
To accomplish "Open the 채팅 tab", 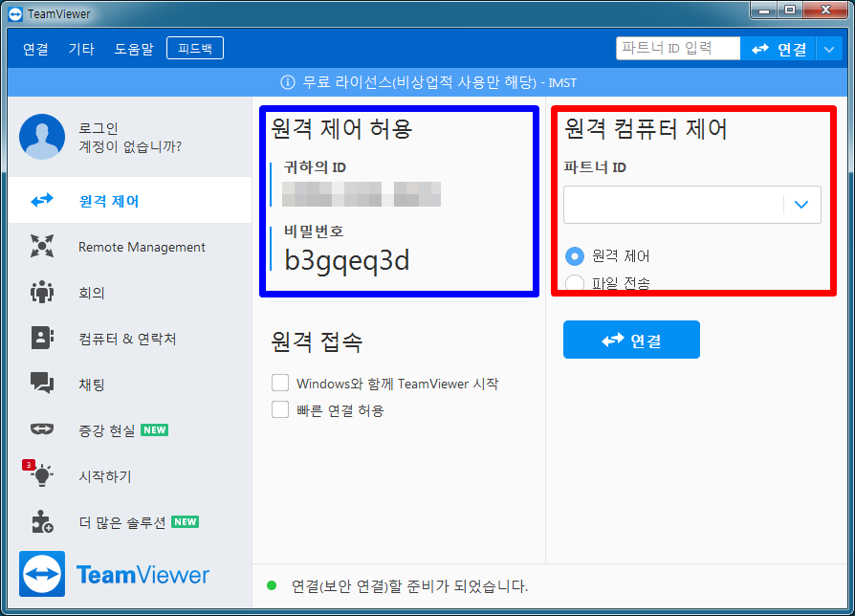I will tap(130, 384).
